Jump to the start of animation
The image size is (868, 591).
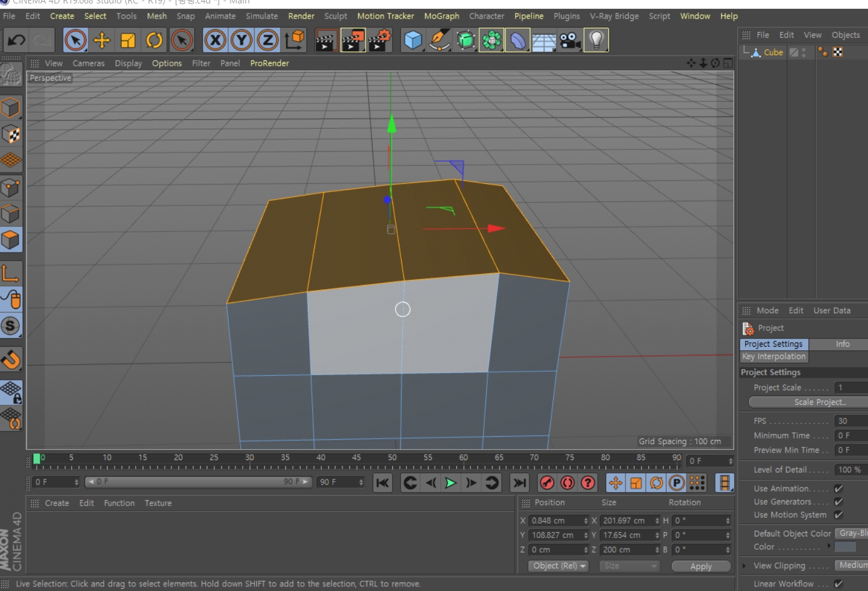pos(382,483)
